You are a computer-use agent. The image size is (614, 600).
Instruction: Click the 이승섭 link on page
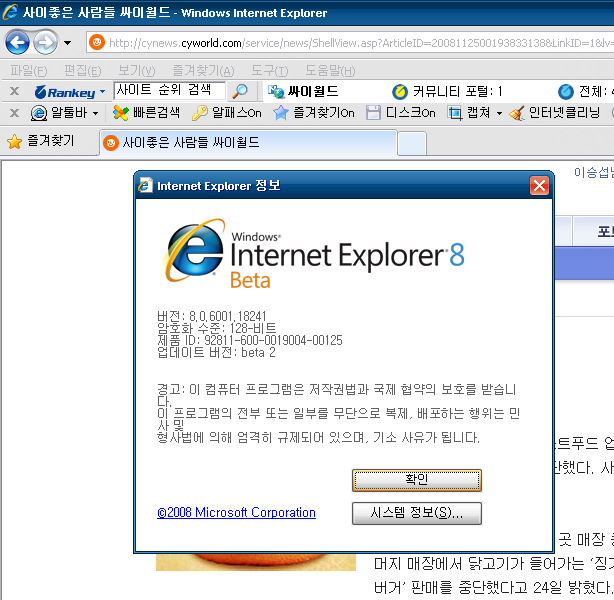594,172
